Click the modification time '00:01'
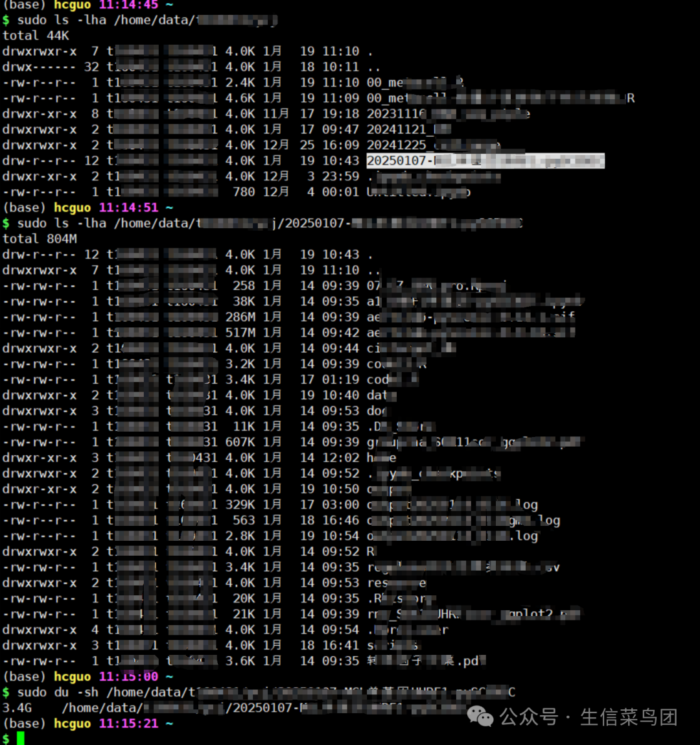 (x=340, y=192)
